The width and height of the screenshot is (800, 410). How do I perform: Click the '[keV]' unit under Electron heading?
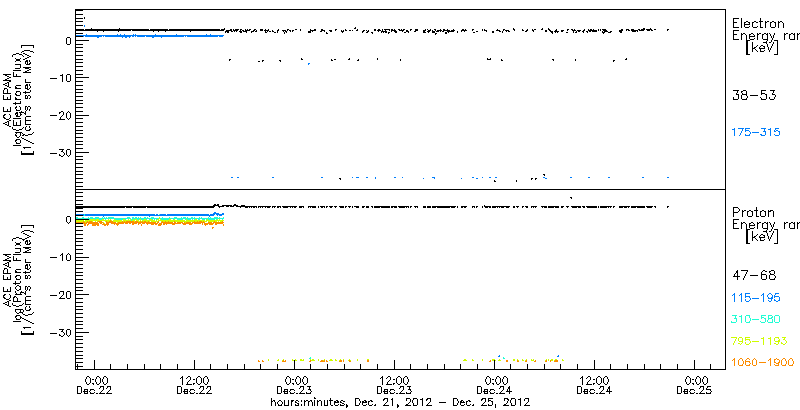coord(762,48)
